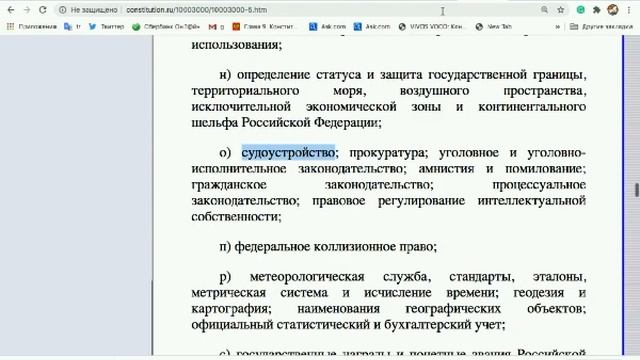Open the zoom magnifier icon in address bar
640x360 pixels.
[x=544, y=10]
